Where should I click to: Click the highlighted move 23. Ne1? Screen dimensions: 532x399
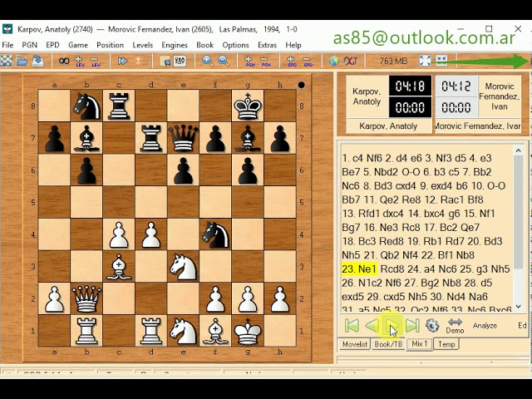point(359,269)
